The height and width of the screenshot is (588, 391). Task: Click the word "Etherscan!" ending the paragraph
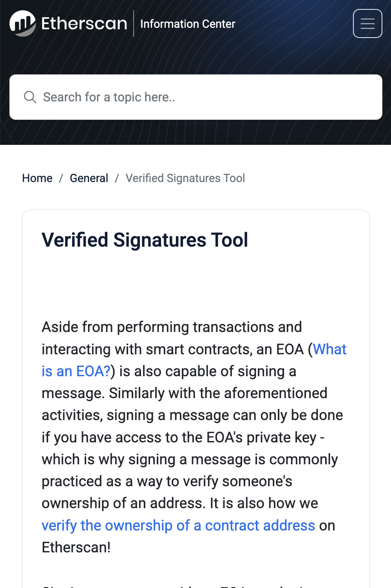[76, 547]
